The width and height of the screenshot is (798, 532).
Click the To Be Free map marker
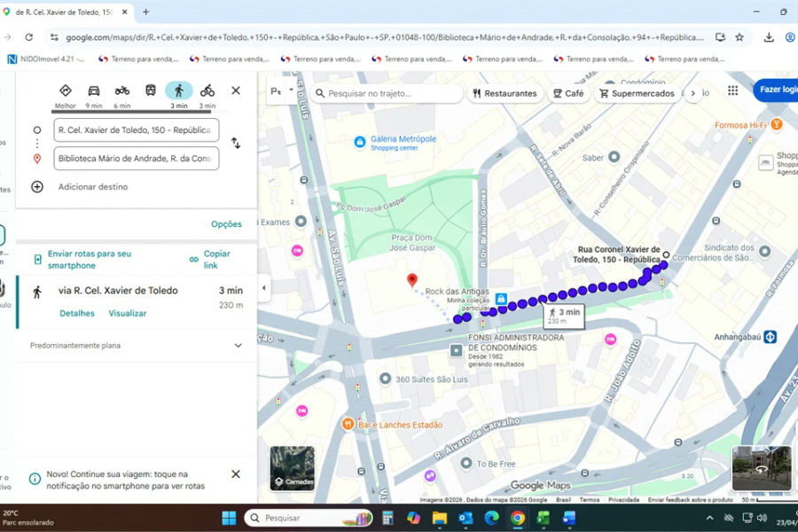pyautogui.click(x=466, y=463)
